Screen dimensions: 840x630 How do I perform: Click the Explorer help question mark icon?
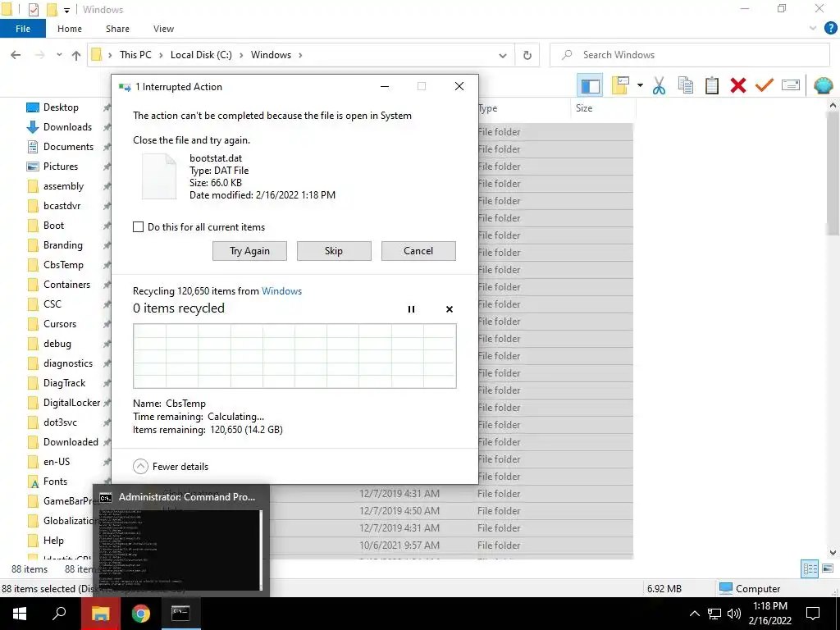tap(830, 29)
